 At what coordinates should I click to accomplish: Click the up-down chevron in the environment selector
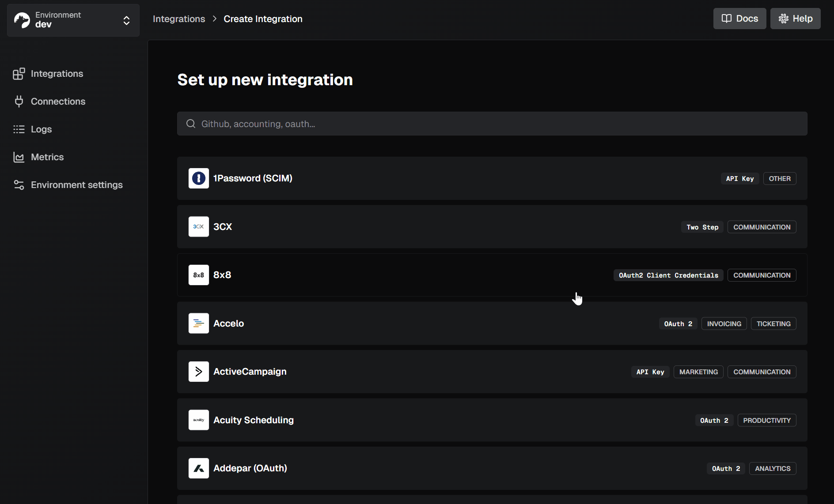127,20
